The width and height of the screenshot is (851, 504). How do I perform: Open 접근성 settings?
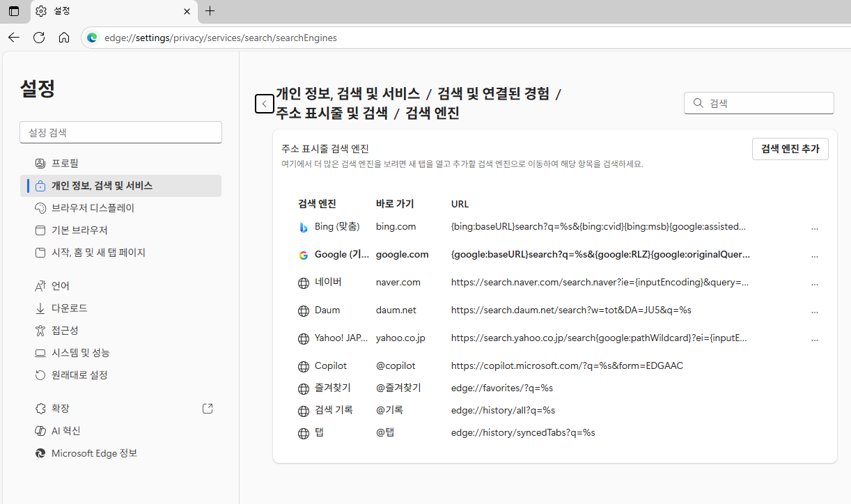point(121,330)
